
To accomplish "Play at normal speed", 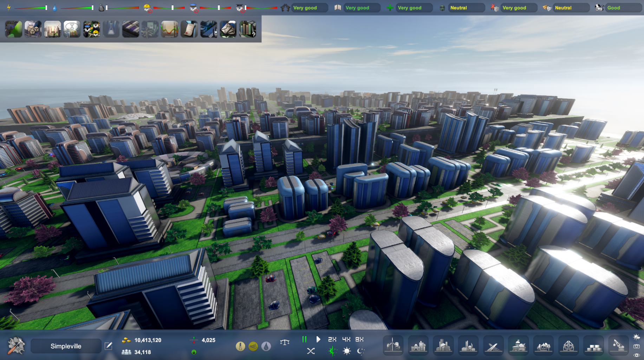I will click(318, 339).
